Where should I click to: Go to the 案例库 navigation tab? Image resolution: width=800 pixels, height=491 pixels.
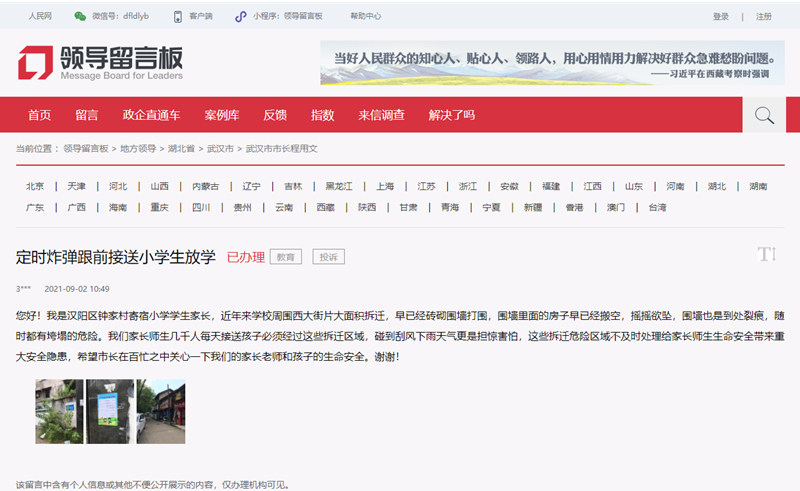coord(221,116)
